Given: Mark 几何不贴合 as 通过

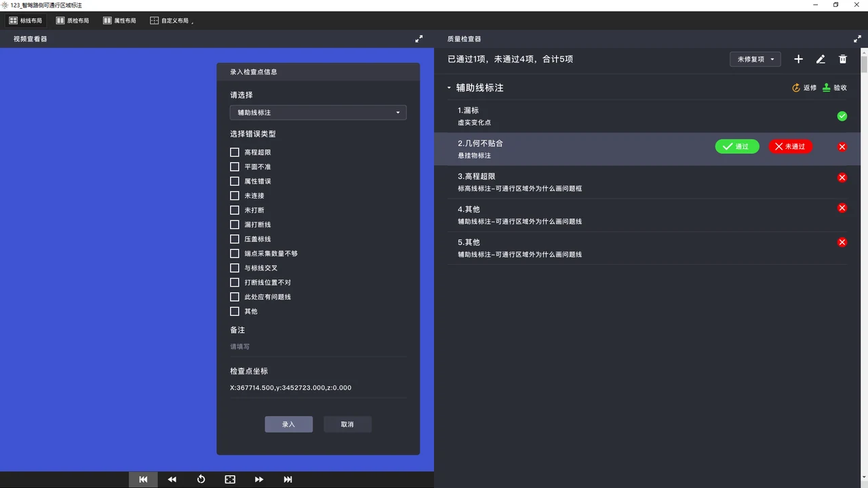Looking at the screenshot, I should tap(737, 146).
